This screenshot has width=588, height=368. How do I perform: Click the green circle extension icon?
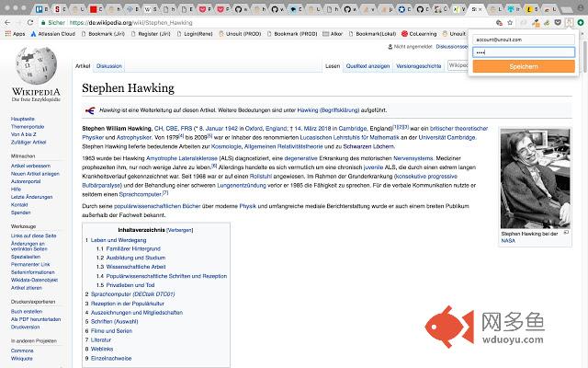point(580,23)
